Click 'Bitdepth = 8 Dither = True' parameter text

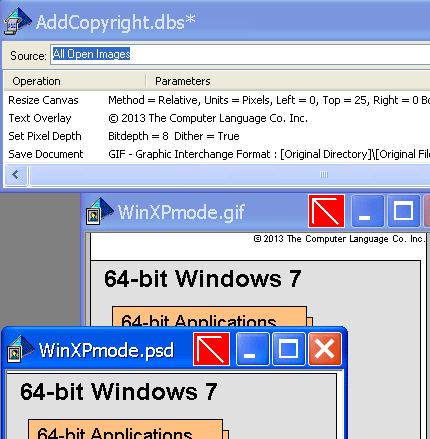174,136
